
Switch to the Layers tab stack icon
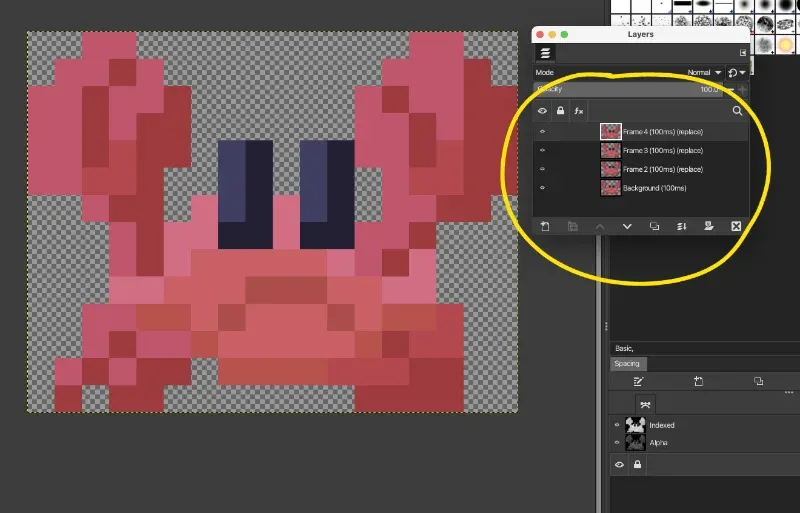point(546,53)
